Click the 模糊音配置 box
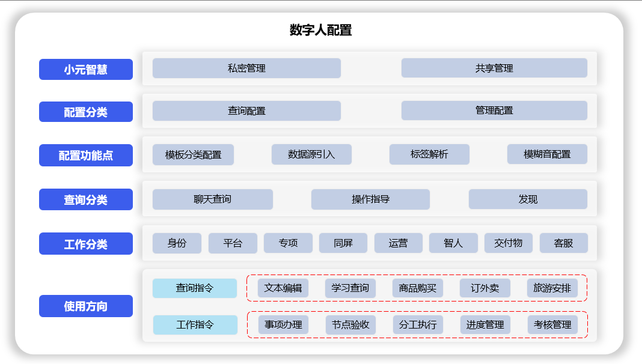Image resolution: width=642 pixels, height=364 pixels. pos(547,154)
